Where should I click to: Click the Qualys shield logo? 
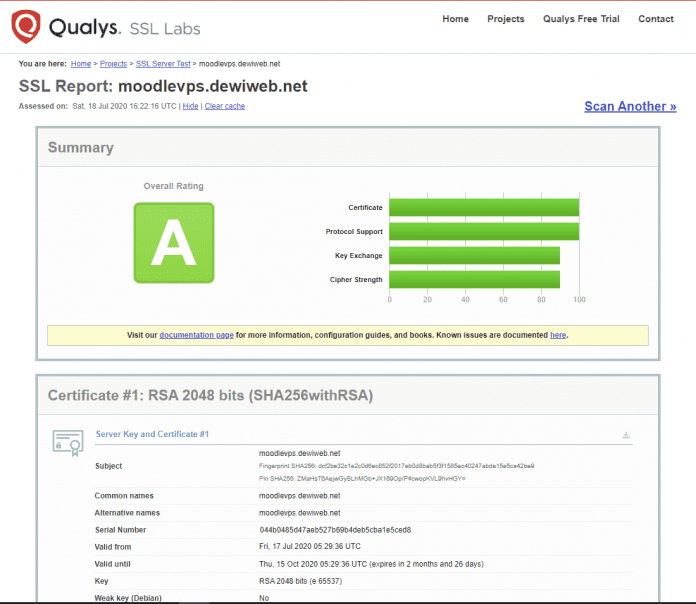[26, 27]
